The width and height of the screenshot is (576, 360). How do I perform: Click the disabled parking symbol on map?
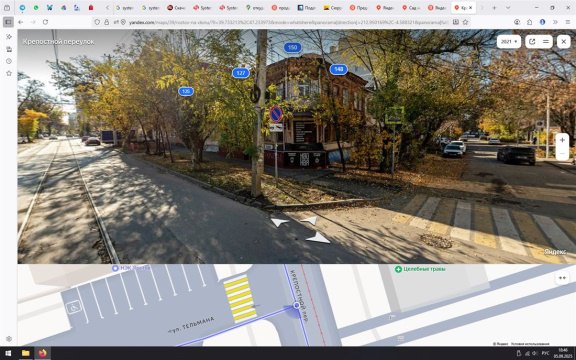coord(73,306)
